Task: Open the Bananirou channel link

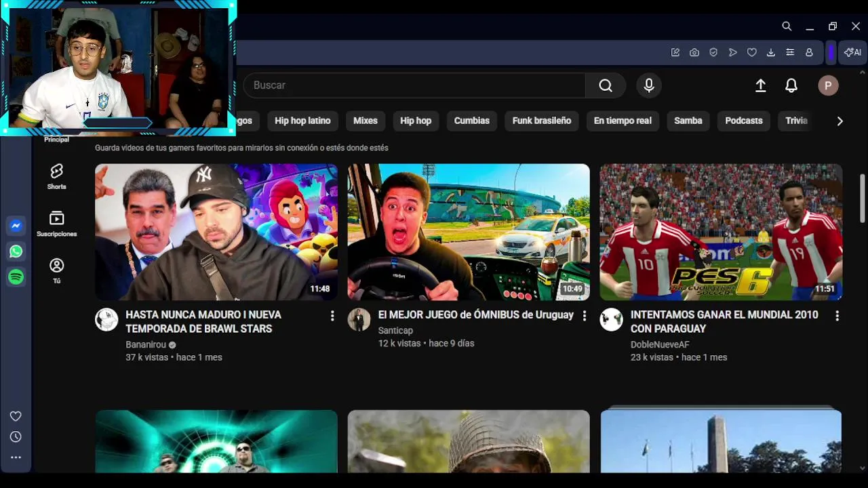Action: (x=146, y=344)
